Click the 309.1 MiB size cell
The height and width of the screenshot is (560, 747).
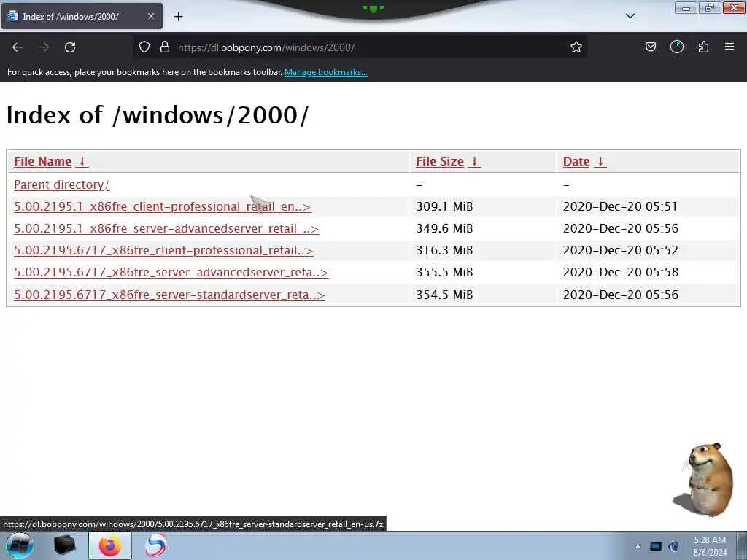pos(444,206)
